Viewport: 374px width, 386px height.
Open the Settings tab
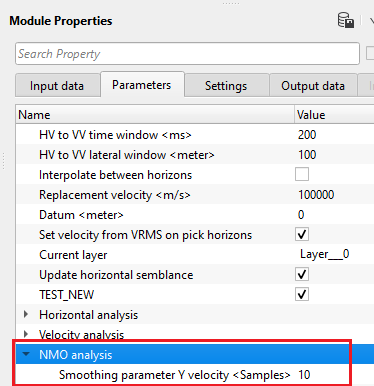pos(226,86)
